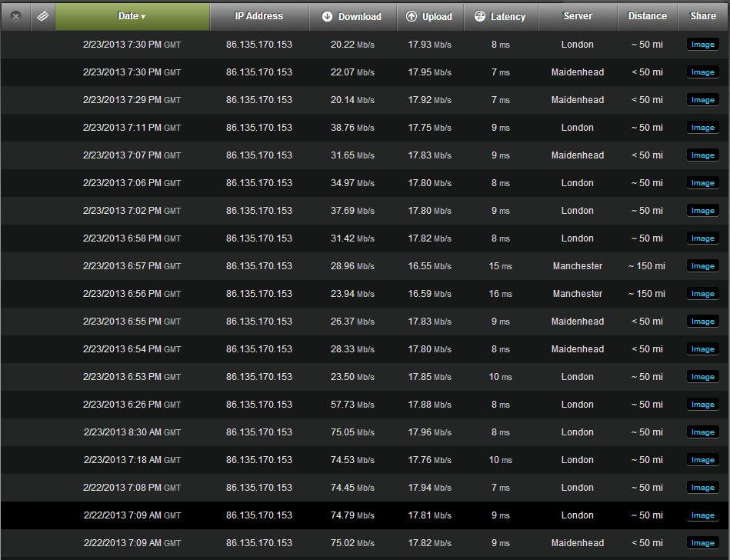Click Maidenhead in the 75.02 Mb/s row
Viewport: 730px width, 560px height.
point(577,543)
